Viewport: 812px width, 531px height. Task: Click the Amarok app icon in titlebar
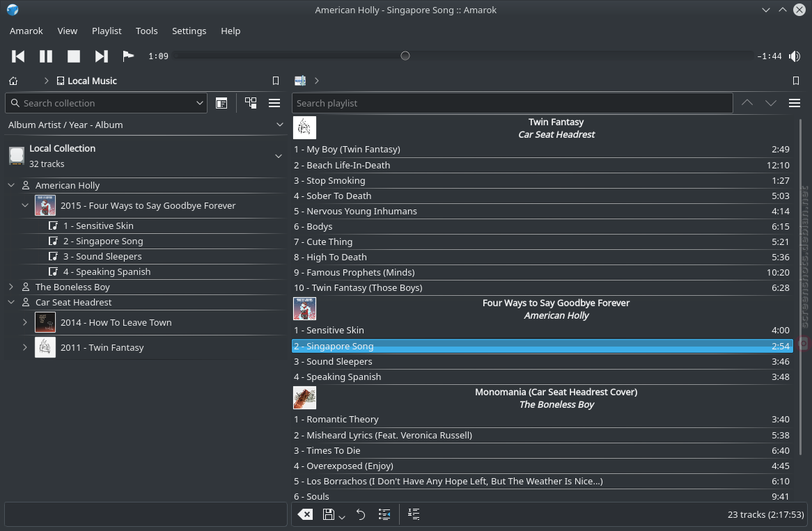click(x=13, y=10)
